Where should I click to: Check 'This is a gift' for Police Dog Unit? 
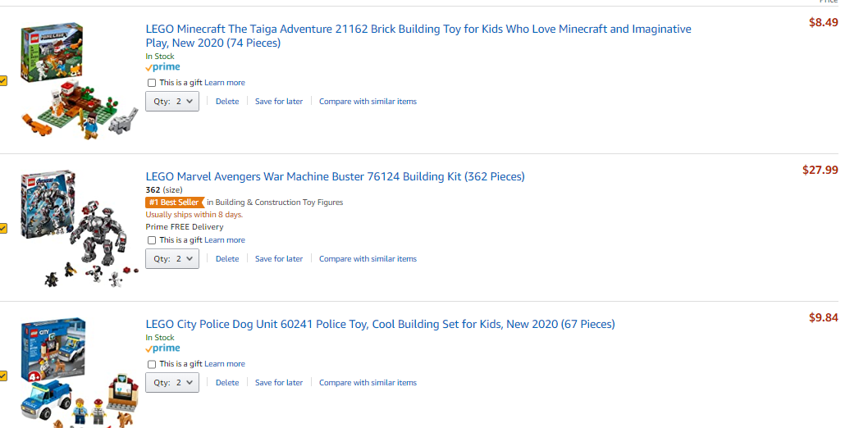point(152,364)
